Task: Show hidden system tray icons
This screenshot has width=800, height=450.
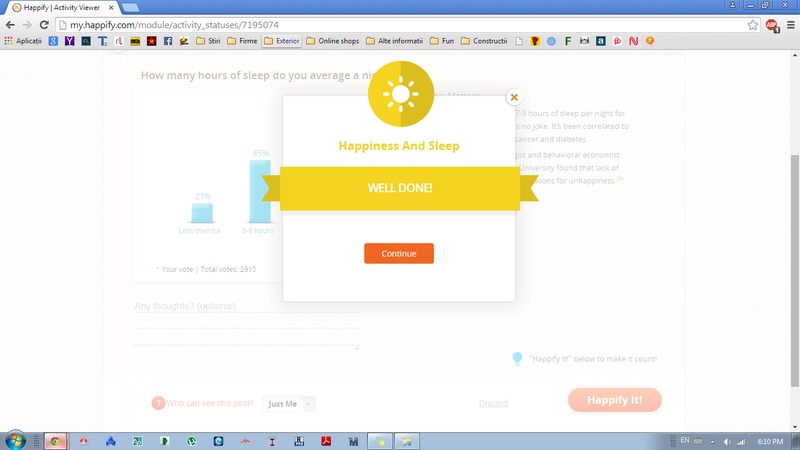Action: [x=712, y=441]
